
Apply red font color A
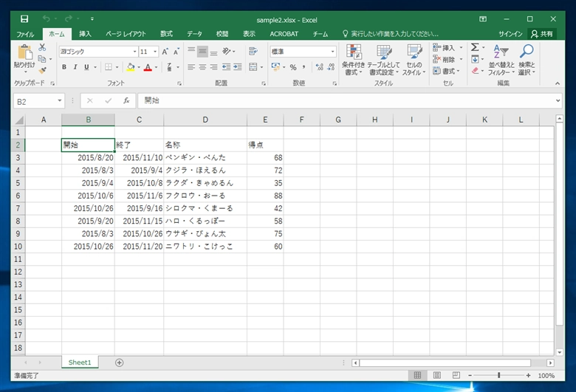[148, 67]
